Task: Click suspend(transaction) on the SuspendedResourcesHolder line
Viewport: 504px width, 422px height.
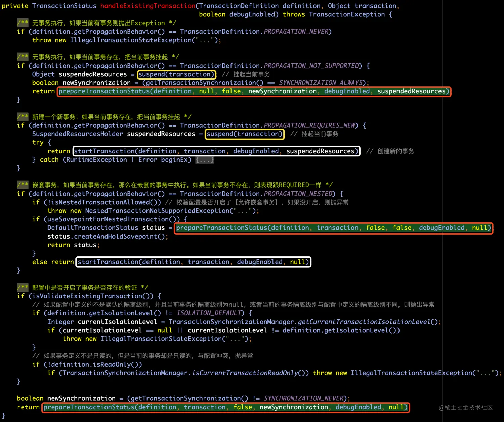Action: click(245, 134)
